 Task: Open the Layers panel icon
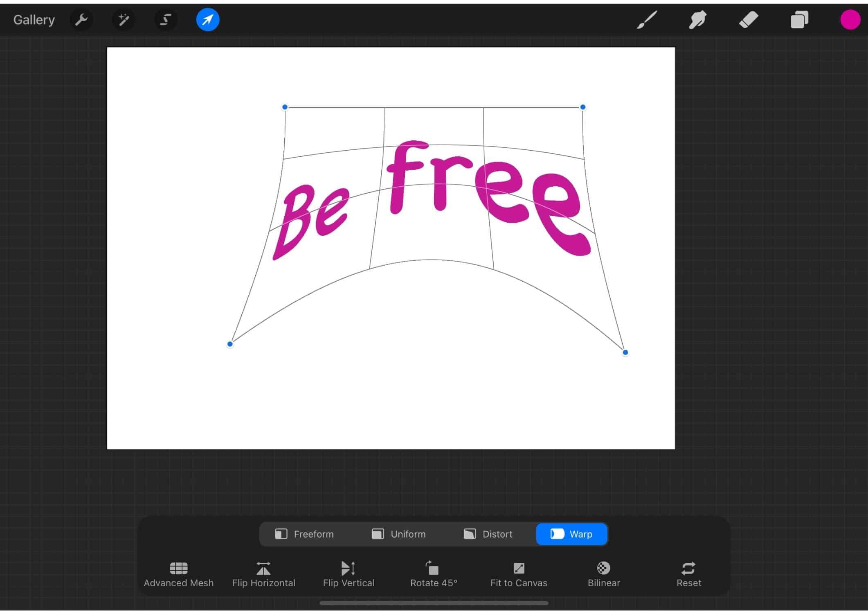tap(799, 19)
